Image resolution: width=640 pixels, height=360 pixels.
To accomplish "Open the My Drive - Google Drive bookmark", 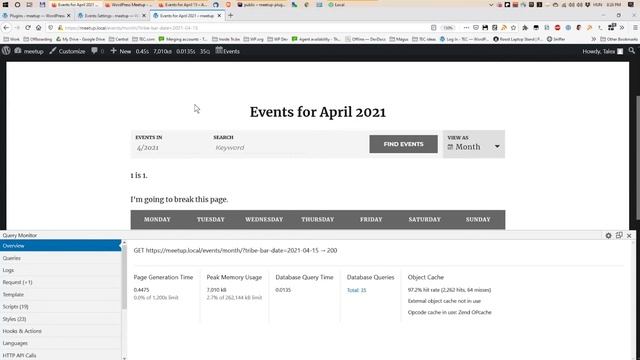I will 80,39.
